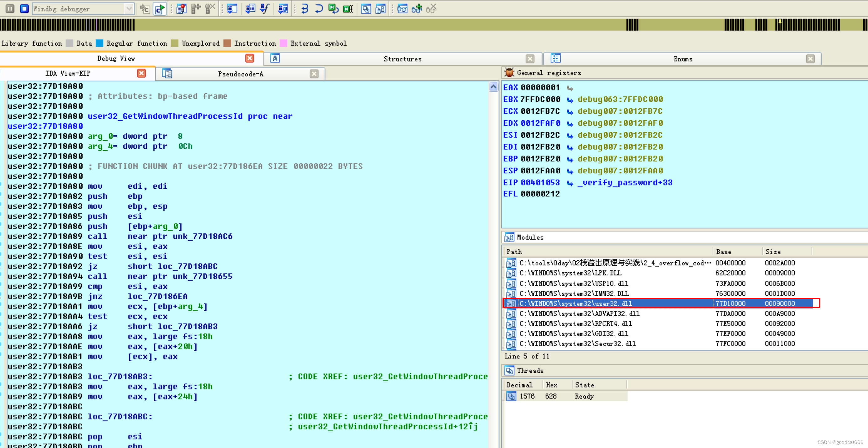This screenshot has width=868, height=448.
Task: Step into with toolbar icon
Action: [304, 9]
